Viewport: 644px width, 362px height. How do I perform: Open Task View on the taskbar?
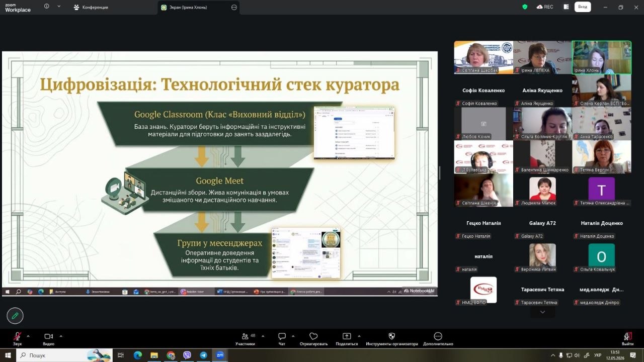coord(121,355)
